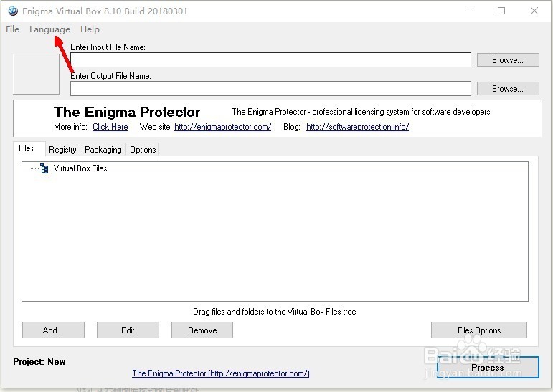Click the input file name field
Viewport: 553px width, 392px height.
[270, 59]
